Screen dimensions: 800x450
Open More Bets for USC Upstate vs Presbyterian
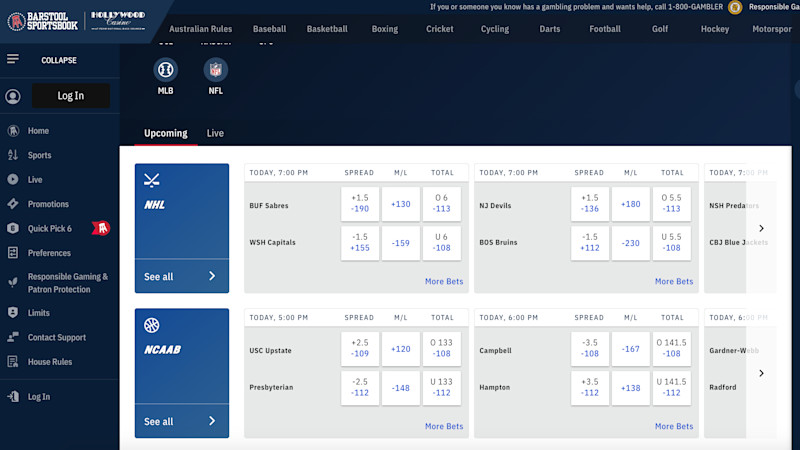coord(444,426)
